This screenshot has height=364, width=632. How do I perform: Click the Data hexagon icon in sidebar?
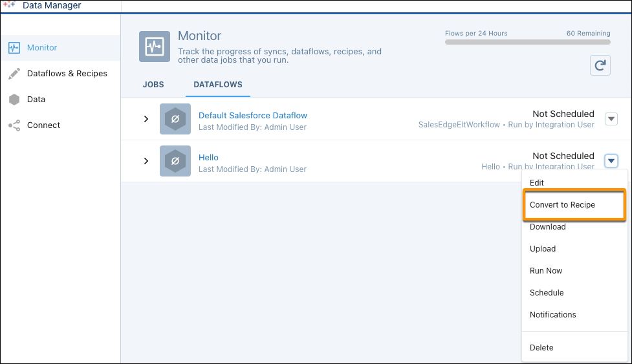click(14, 100)
